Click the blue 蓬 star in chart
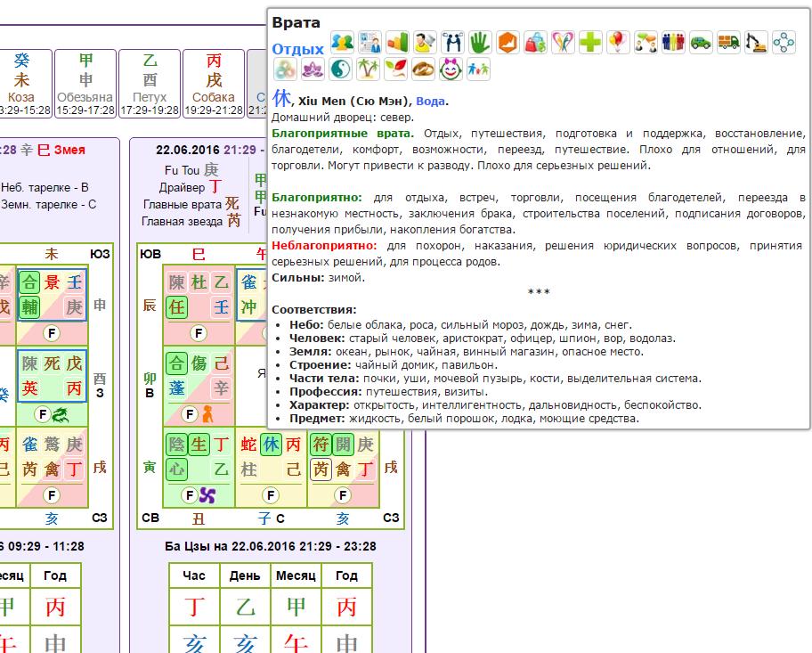812x653 pixels. tap(176, 388)
